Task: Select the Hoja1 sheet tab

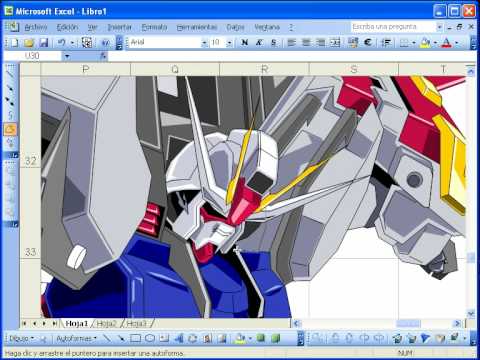Action: coord(76,323)
